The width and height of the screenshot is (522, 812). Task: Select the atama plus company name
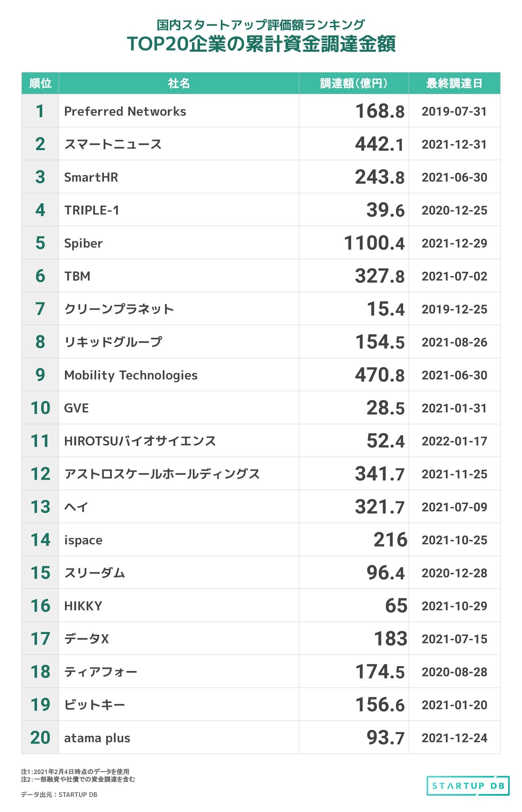point(97,737)
